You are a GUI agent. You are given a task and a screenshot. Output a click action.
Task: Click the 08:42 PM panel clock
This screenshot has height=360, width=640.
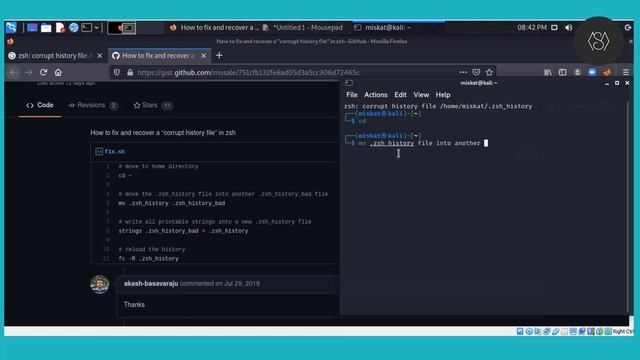coord(532,27)
